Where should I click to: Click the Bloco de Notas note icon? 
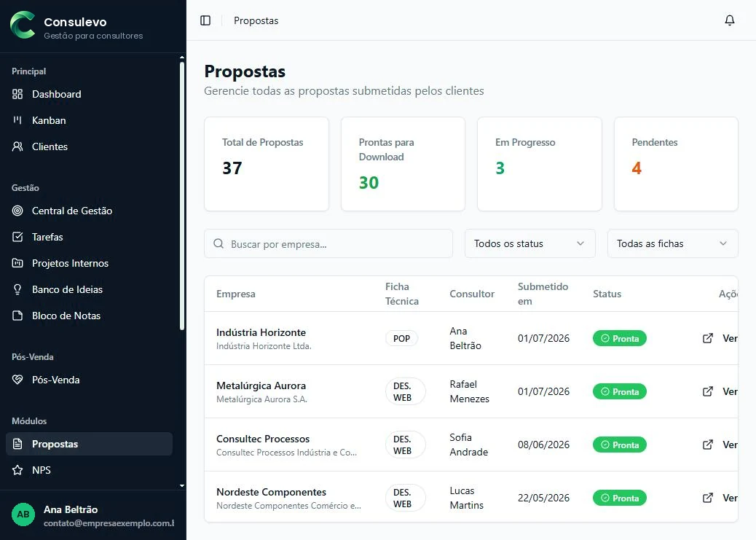17,316
